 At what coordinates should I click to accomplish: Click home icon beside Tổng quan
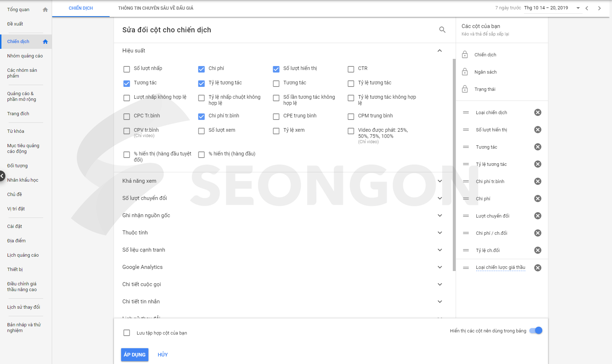click(x=45, y=10)
